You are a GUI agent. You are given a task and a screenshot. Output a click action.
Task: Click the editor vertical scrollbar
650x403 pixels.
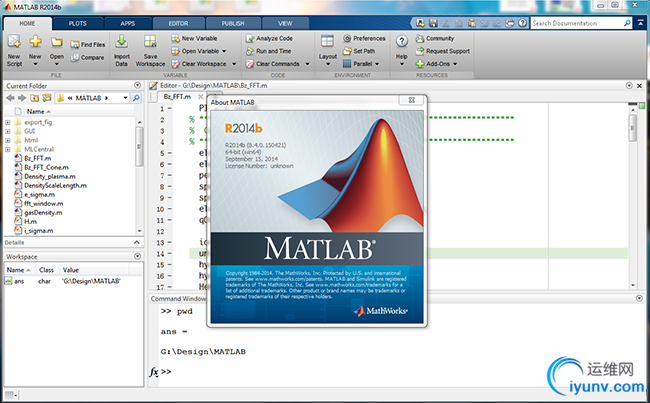click(x=633, y=129)
